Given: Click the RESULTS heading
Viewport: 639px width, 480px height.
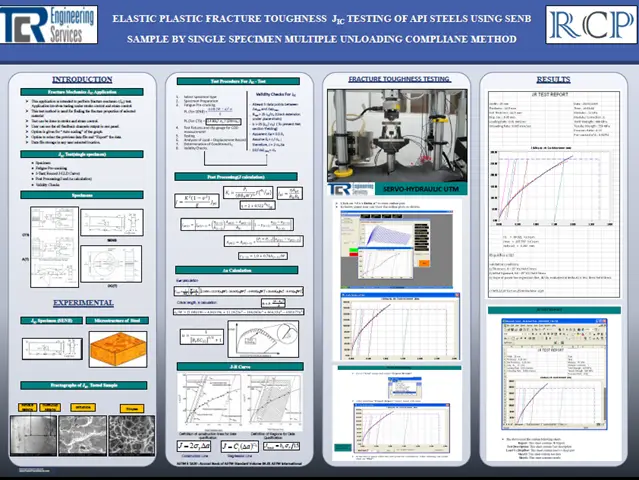Looking at the screenshot, I should tap(553, 79).
